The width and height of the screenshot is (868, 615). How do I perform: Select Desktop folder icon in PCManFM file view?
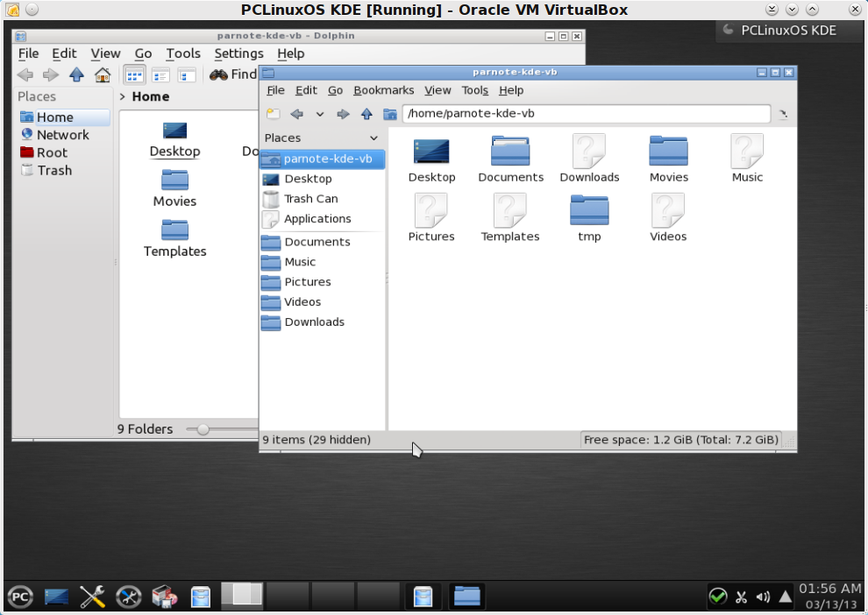click(431, 152)
